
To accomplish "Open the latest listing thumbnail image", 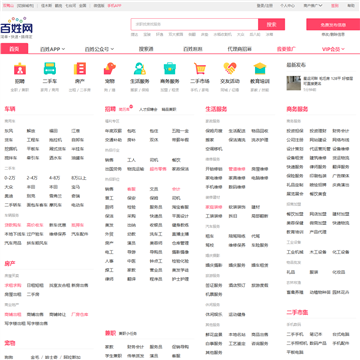I will pyautogui.click(x=293, y=83).
